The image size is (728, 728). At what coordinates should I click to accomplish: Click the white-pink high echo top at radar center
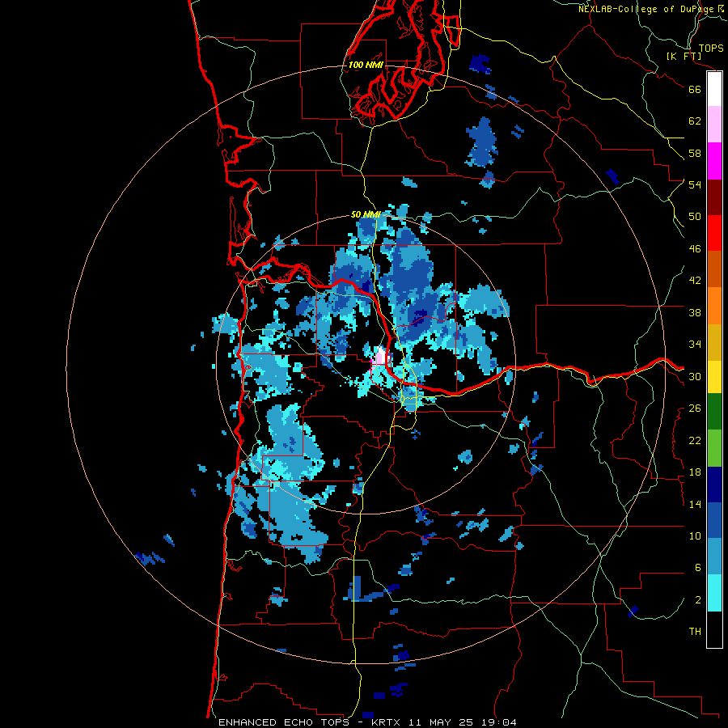tap(380, 357)
